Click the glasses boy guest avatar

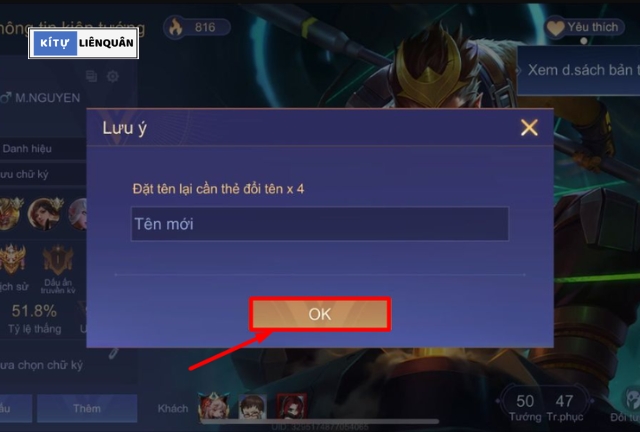[x=253, y=406]
